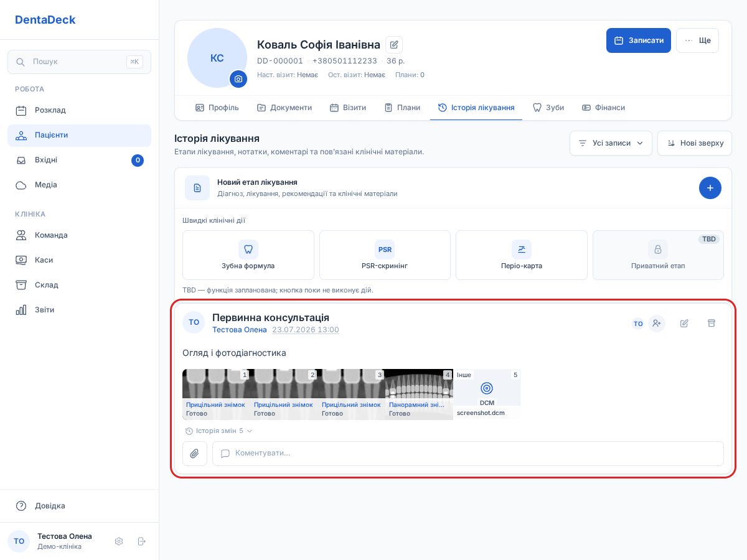
Task: Open the Візити tab
Action: (348, 108)
